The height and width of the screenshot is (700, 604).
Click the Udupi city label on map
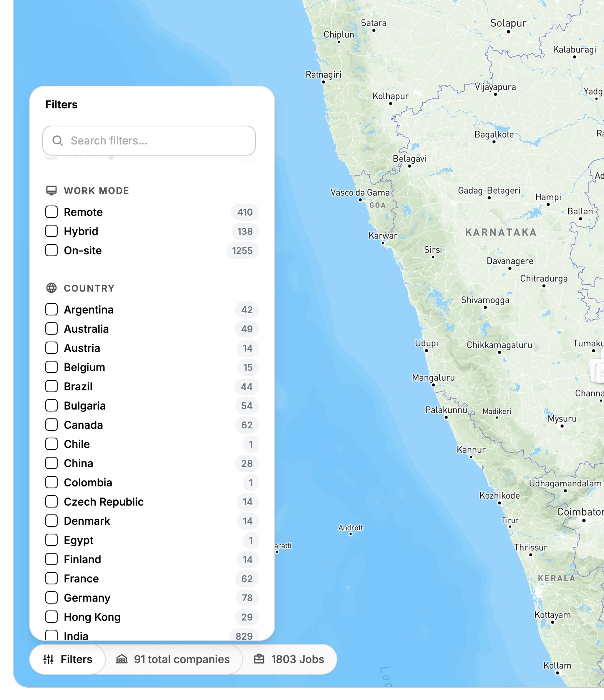(426, 343)
